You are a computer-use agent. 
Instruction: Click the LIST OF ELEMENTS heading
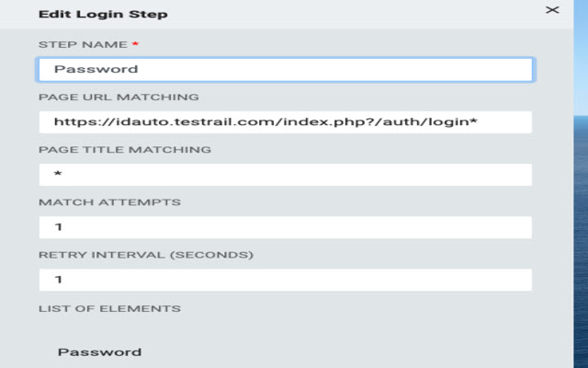pos(109,307)
